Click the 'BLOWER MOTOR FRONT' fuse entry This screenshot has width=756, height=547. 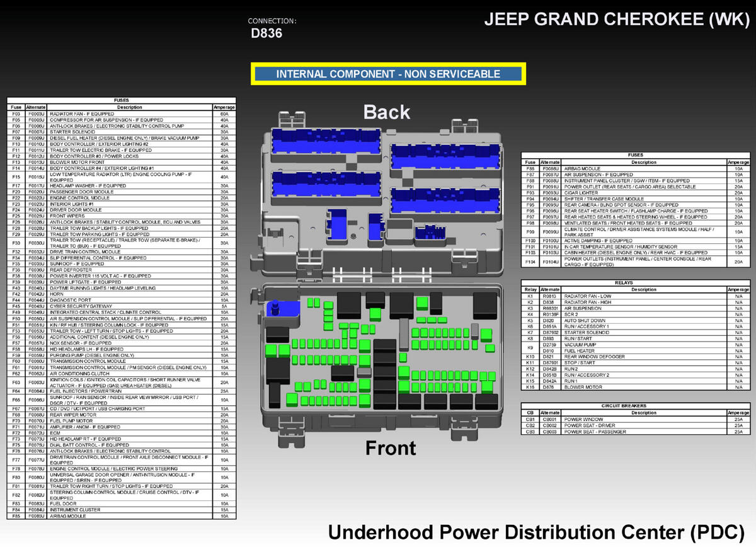pos(122,162)
